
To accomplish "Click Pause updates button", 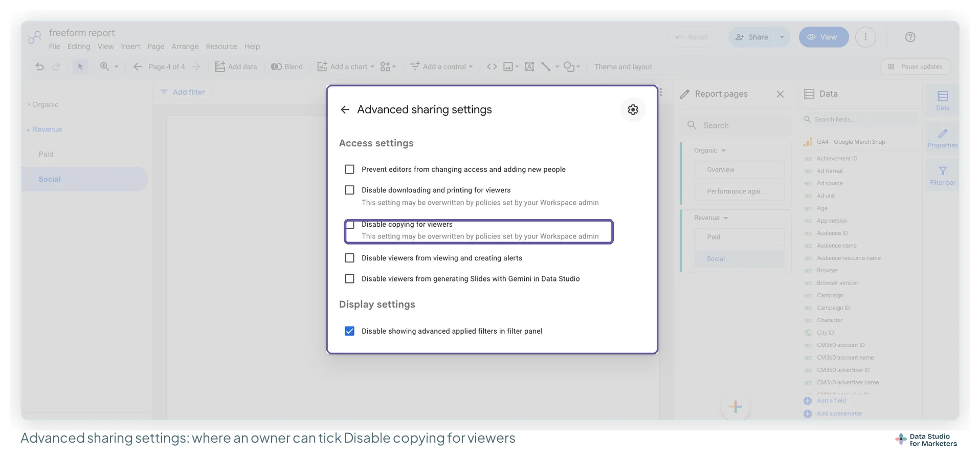I will (916, 67).
